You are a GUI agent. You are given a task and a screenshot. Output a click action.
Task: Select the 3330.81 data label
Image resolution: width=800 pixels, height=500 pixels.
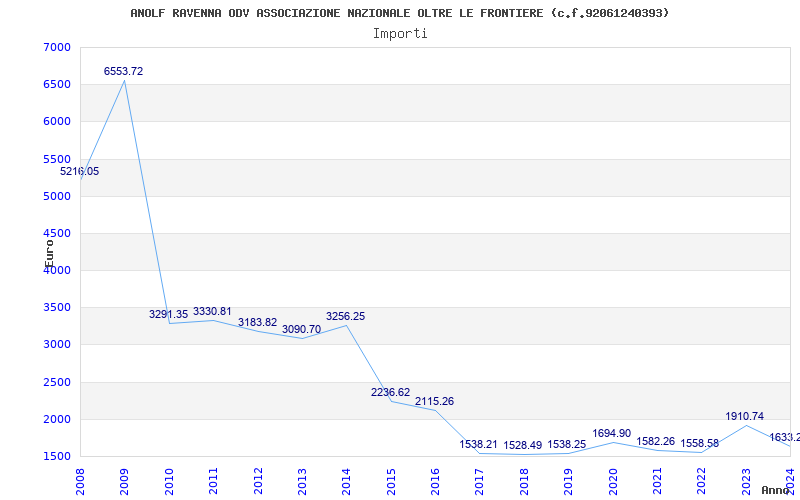click(x=212, y=312)
